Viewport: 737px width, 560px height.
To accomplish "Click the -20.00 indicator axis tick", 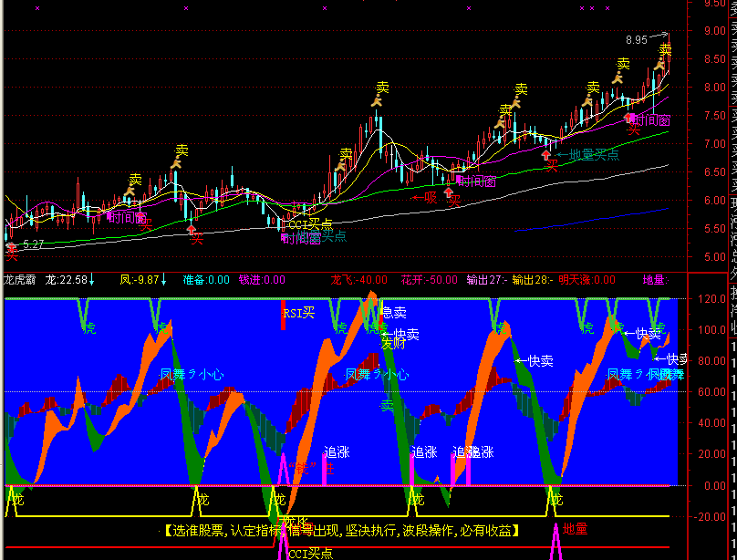I will (x=711, y=517).
